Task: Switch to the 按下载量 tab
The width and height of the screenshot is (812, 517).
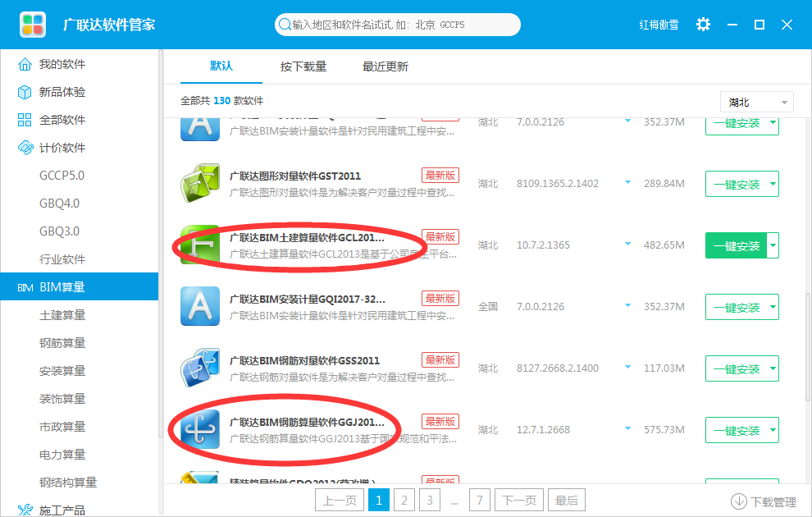Action: (303, 66)
